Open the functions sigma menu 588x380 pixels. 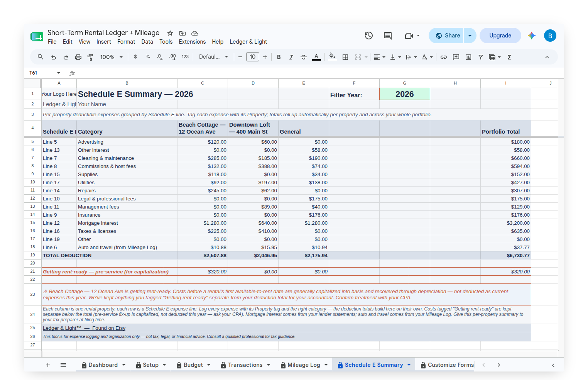tap(509, 57)
